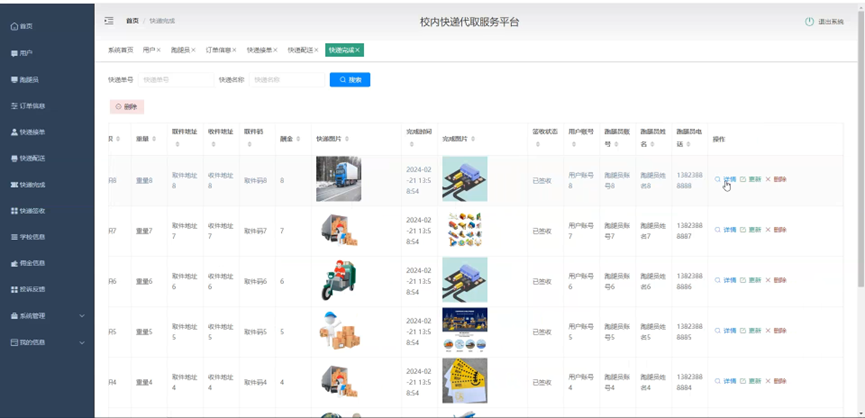The image size is (865, 418).
Task: Switch to the 系统首页 tab
Action: click(x=120, y=50)
